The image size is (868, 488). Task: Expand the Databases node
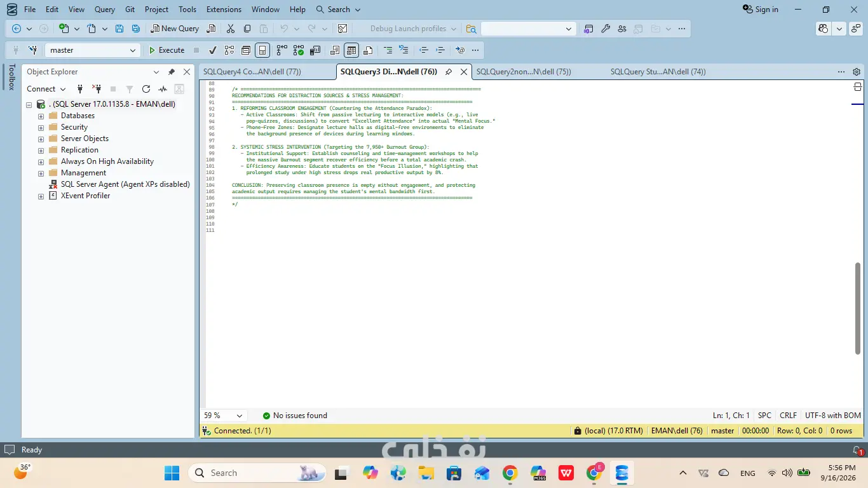point(41,116)
